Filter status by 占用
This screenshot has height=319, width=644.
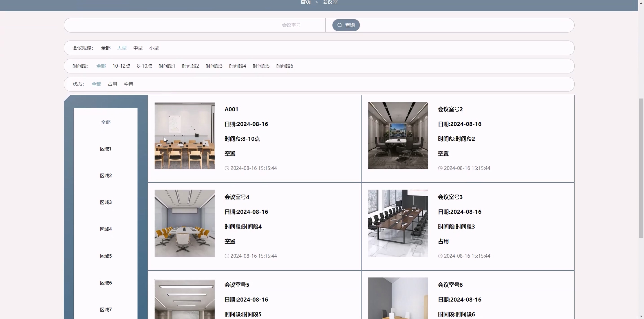tap(112, 84)
